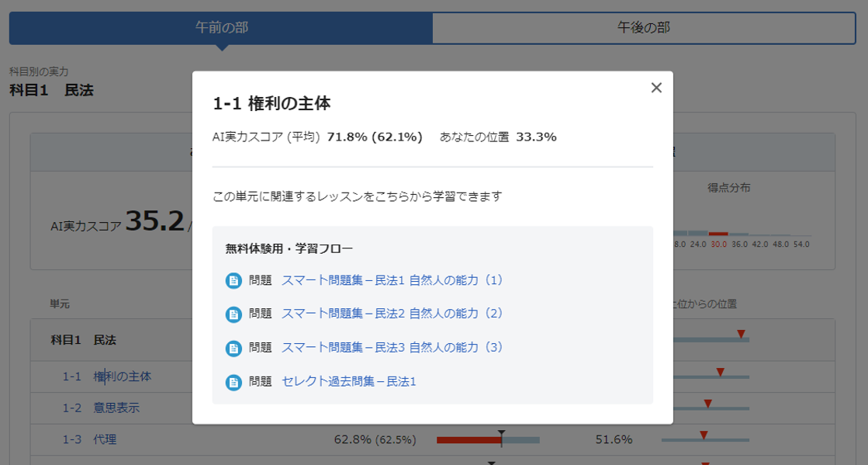Click the 科目1 民法 page heading
The image size is (868, 465).
click(51, 90)
